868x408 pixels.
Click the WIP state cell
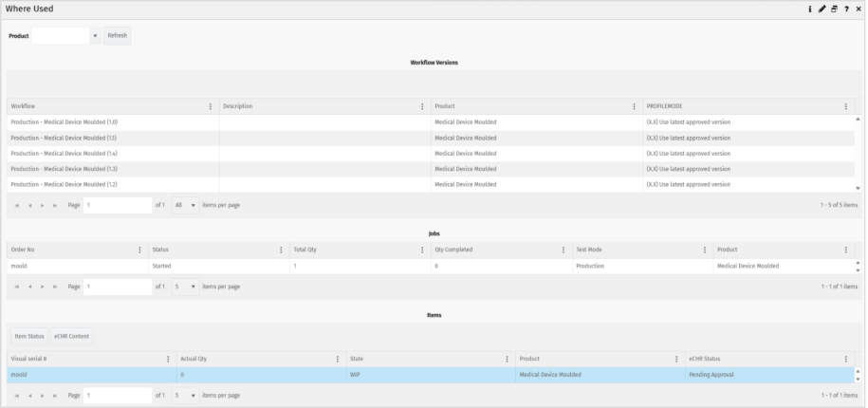[431, 375]
